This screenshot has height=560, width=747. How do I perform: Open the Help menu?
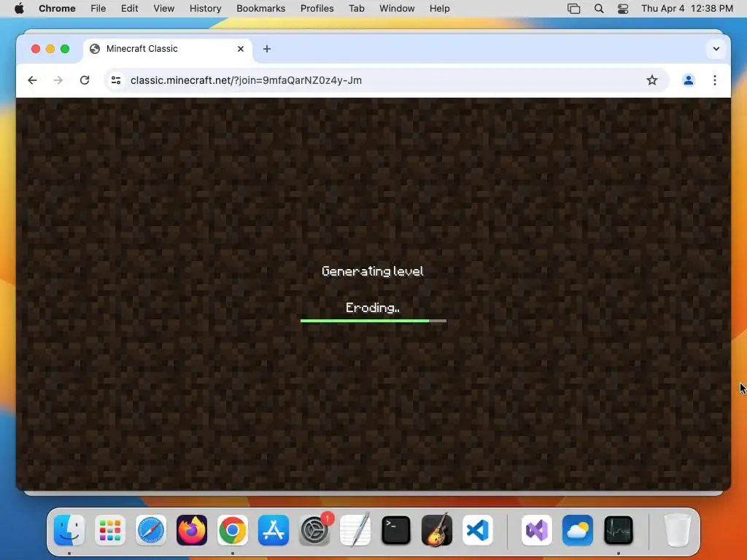click(439, 9)
